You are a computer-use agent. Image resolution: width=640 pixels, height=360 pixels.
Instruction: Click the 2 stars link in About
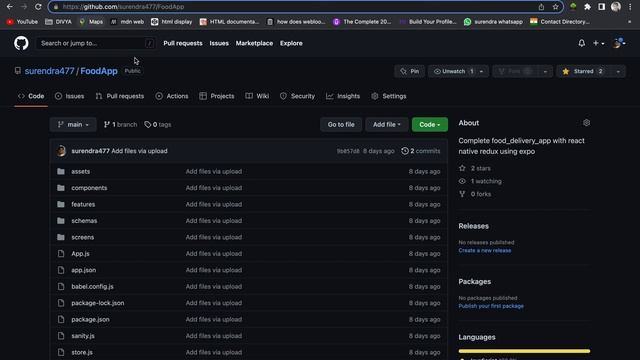(475, 169)
